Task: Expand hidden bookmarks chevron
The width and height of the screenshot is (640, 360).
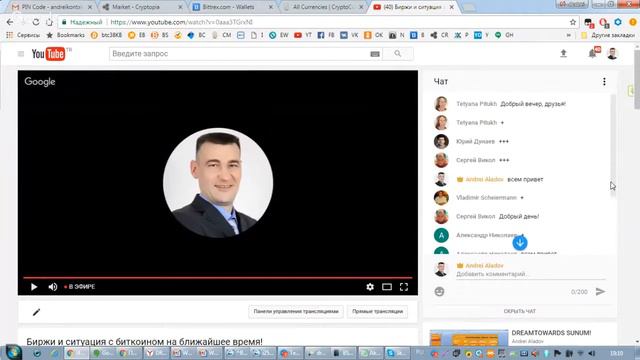Action: pyautogui.click(x=569, y=35)
